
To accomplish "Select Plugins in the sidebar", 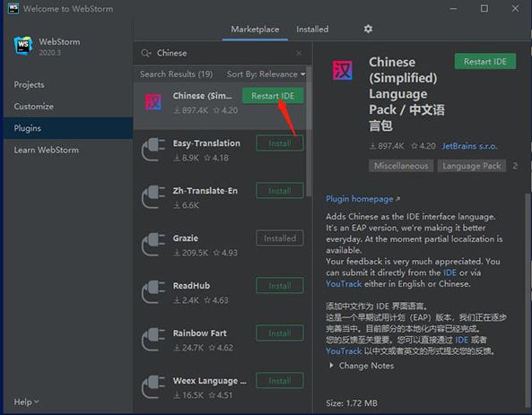I will point(68,128).
